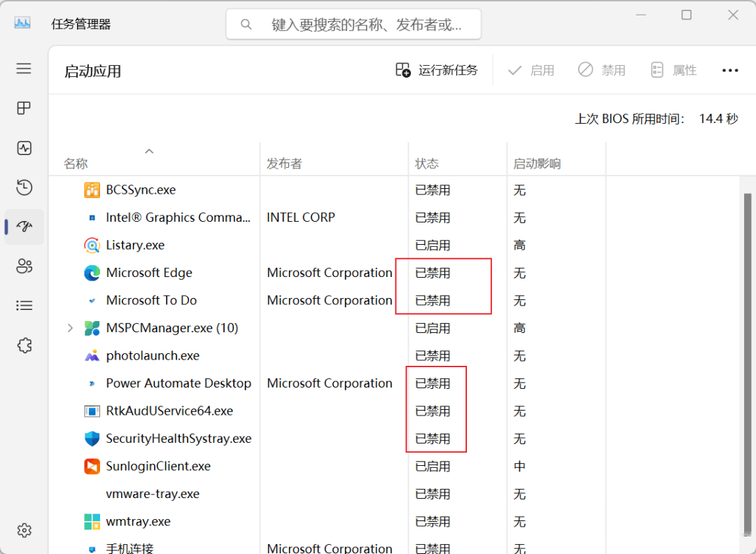Open Task Manager settings gear

point(24,530)
